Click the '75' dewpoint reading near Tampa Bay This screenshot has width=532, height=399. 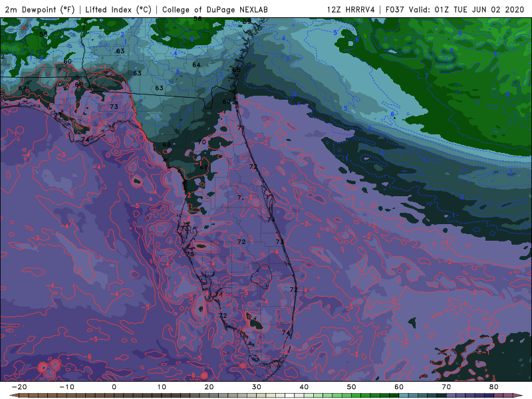click(190, 254)
